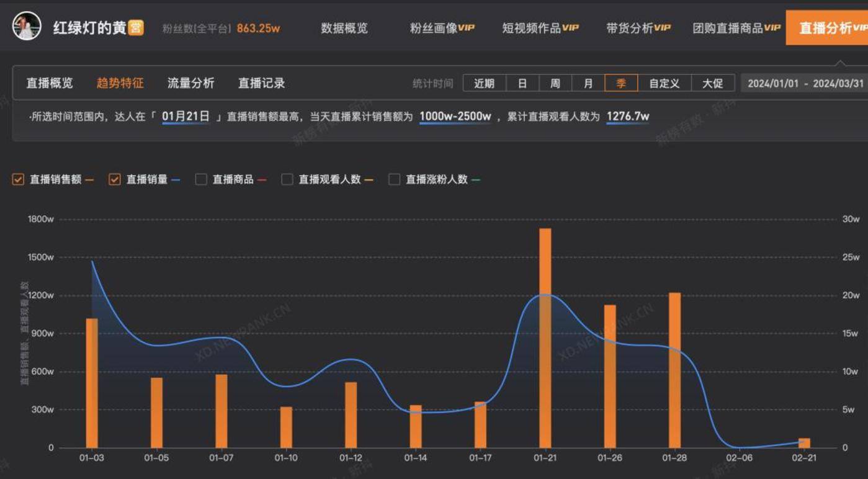Click the VIP icon on 粉丝画像

(468, 28)
